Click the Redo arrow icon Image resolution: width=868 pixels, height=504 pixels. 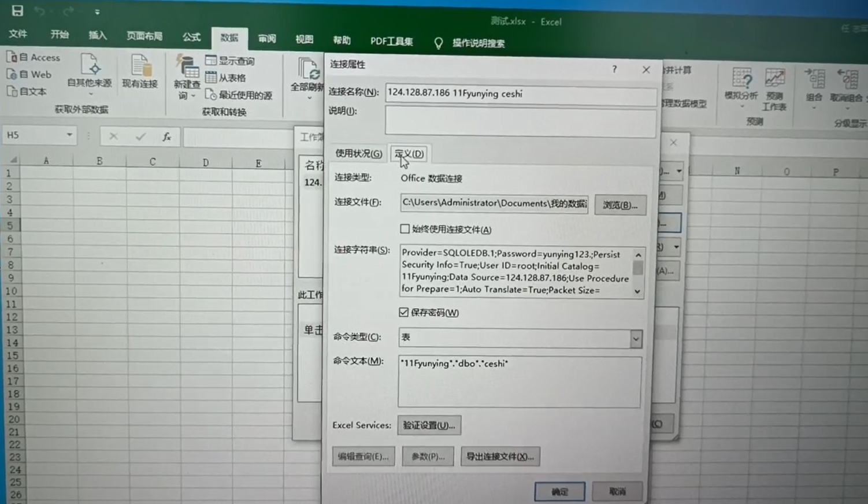click(69, 11)
